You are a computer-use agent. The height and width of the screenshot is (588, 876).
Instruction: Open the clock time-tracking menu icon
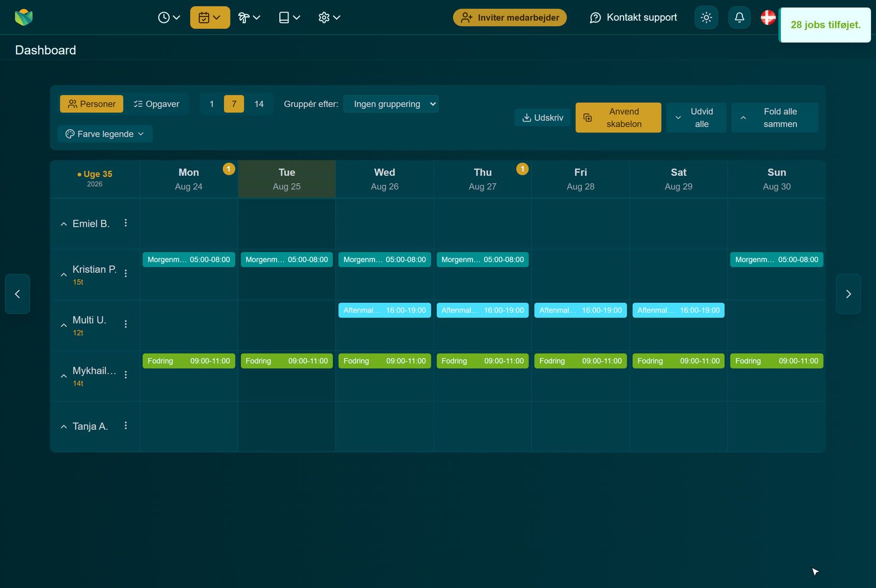169,18
